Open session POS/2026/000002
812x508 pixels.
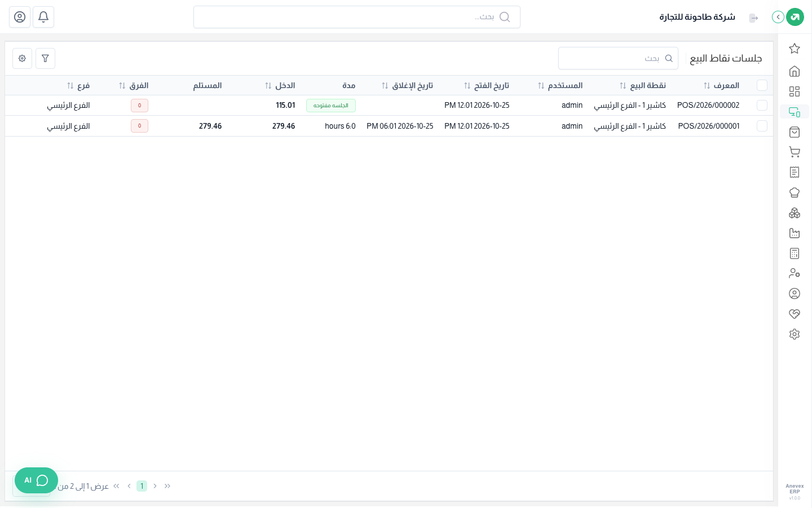click(708, 106)
